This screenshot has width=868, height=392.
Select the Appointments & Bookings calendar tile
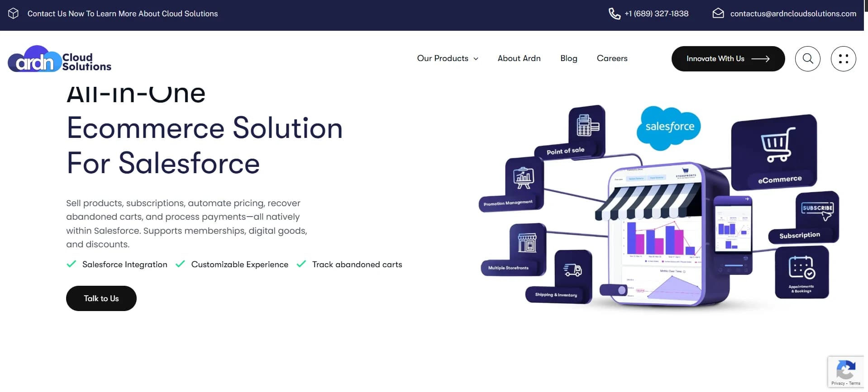point(801,272)
